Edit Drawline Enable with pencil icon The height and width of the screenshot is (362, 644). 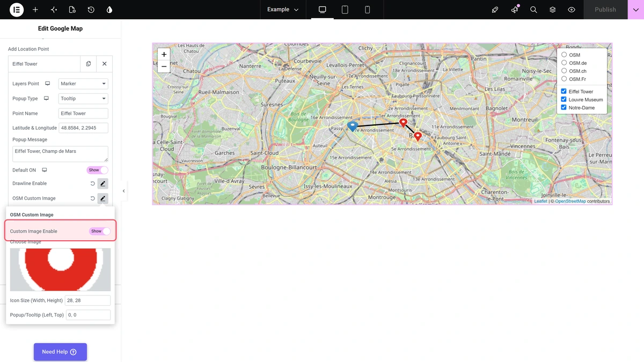tap(103, 183)
